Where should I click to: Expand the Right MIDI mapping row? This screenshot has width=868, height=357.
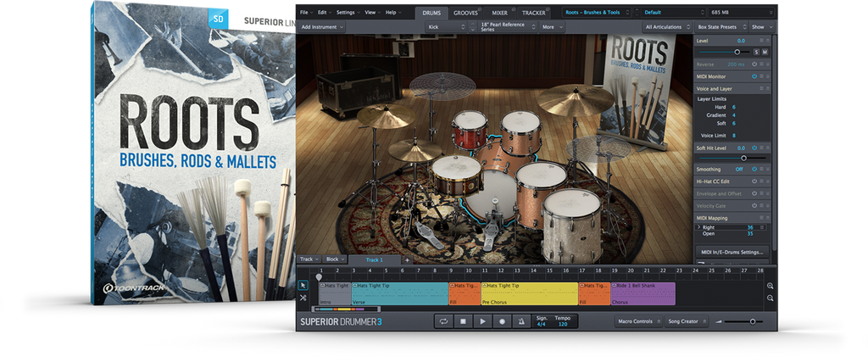coord(698,227)
